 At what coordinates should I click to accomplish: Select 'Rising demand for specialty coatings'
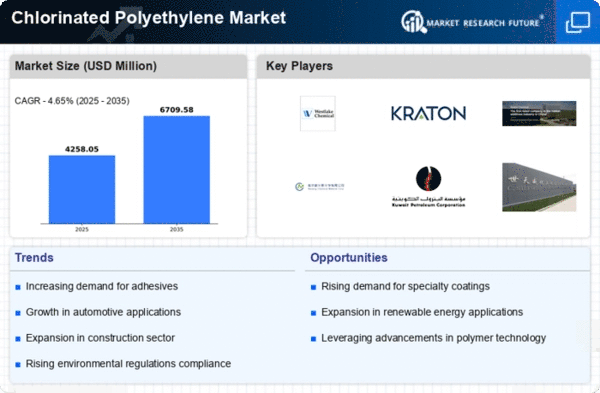click(405, 286)
